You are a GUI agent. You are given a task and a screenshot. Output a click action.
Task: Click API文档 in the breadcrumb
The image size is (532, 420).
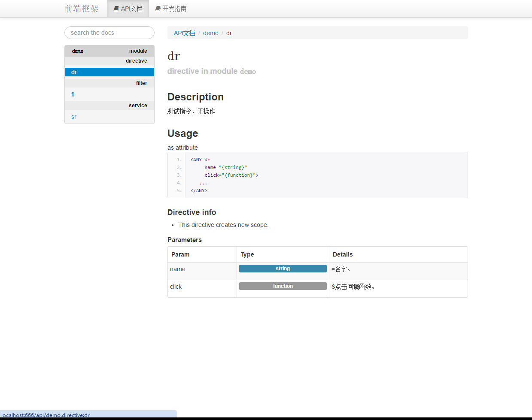[184, 33]
